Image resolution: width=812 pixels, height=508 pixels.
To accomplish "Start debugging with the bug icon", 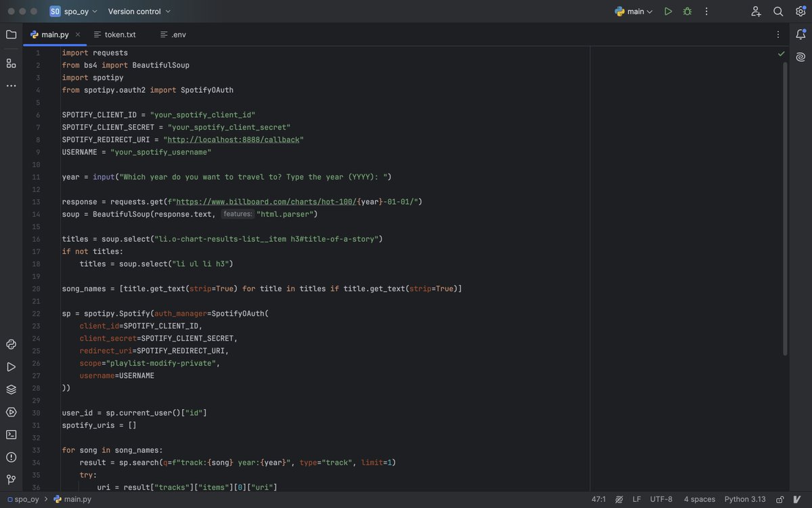I will (687, 12).
